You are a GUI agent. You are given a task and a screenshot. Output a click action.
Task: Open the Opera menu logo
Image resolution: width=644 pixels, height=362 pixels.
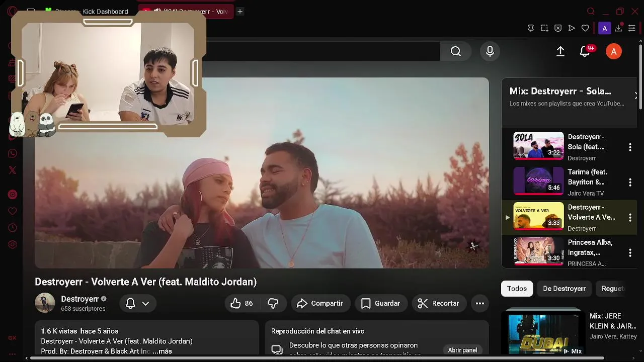tap(12, 11)
